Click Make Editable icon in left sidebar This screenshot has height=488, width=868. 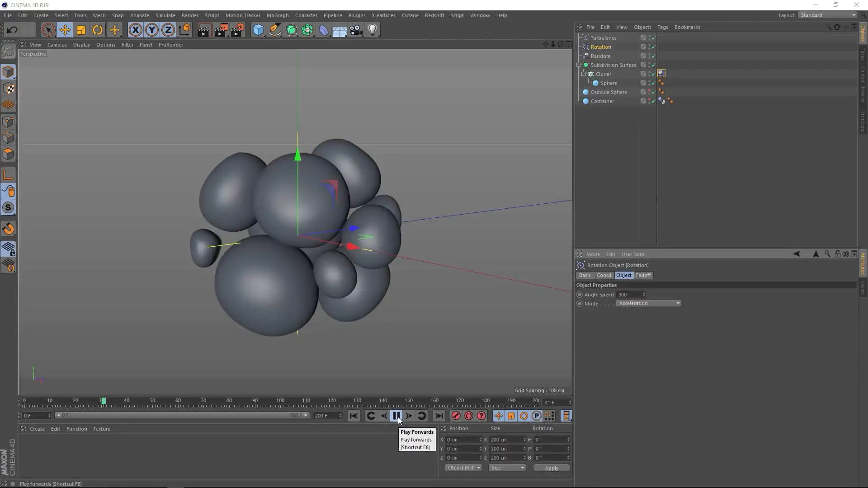pos(8,51)
